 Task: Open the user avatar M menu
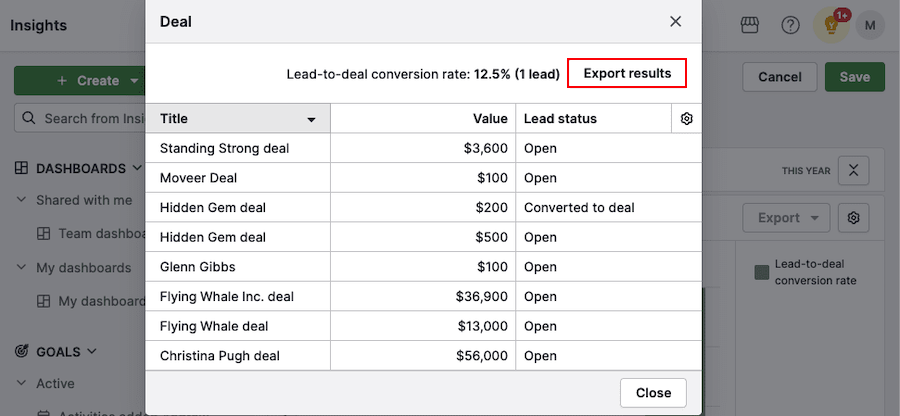(869, 25)
